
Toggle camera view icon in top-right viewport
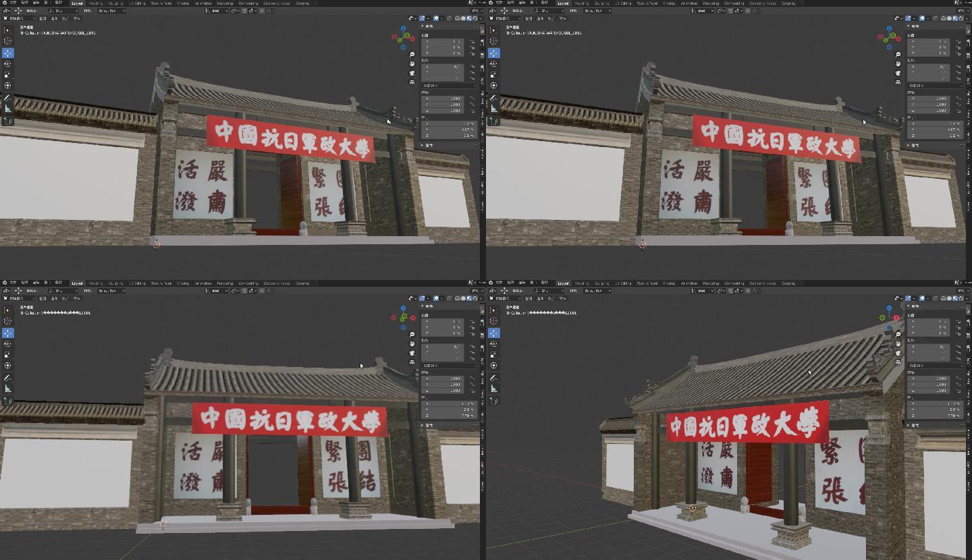click(898, 73)
